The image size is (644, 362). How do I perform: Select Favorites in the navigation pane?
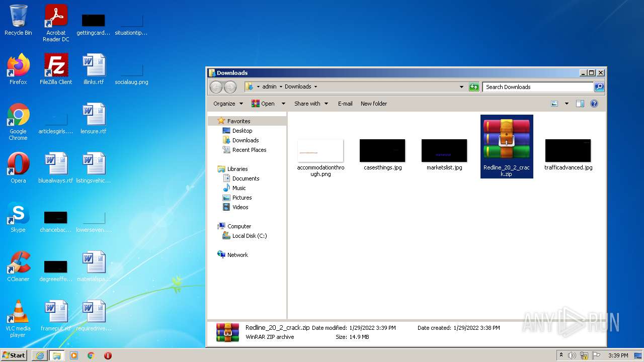[238, 121]
